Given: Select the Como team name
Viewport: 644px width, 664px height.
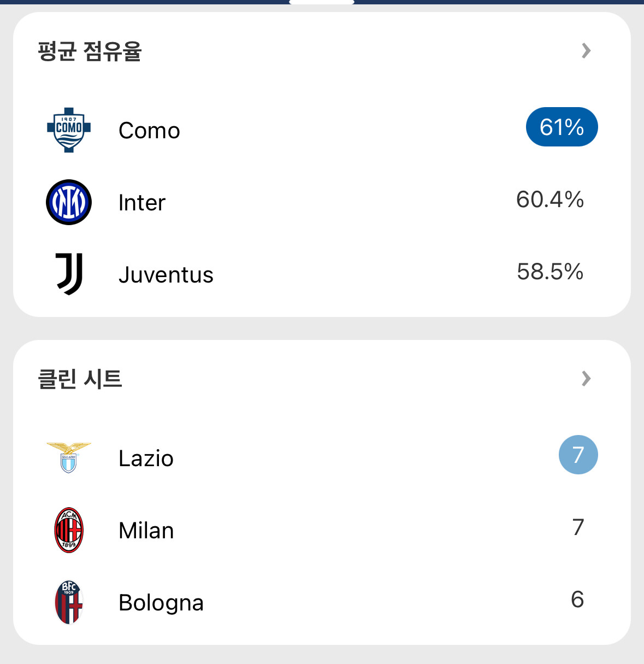Looking at the screenshot, I should [x=149, y=131].
